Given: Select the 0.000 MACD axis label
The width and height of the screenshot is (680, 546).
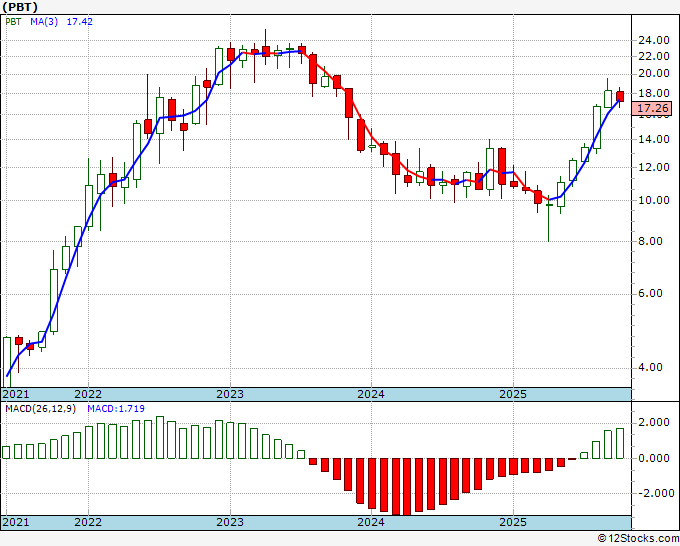Looking at the screenshot, I should click(653, 459).
